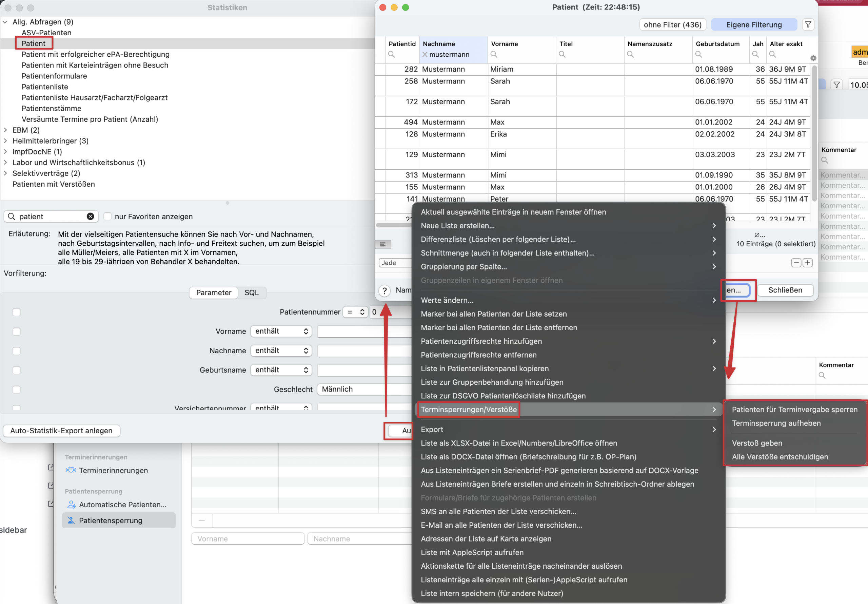The width and height of the screenshot is (868, 604).
Task: Tick the checkbox for Nachname parameter row
Action: pos(16,351)
